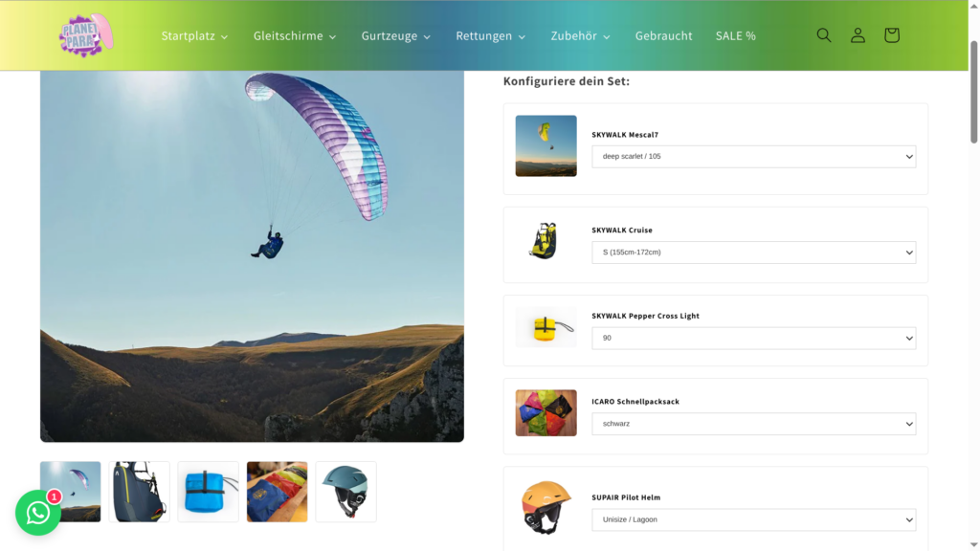Viewport: 980px width, 551px height.
Task: Open the SKYWALK Cruise size dropdown
Action: pyautogui.click(x=754, y=253)
